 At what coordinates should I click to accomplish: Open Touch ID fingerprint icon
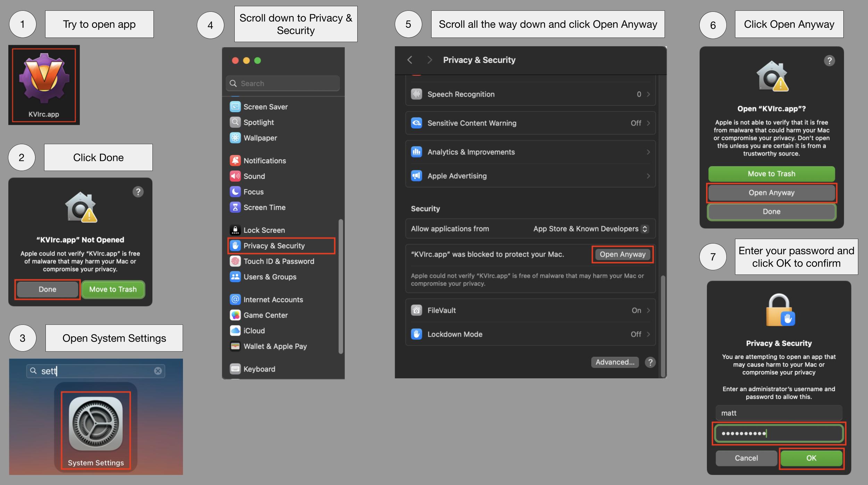point(235,261)
